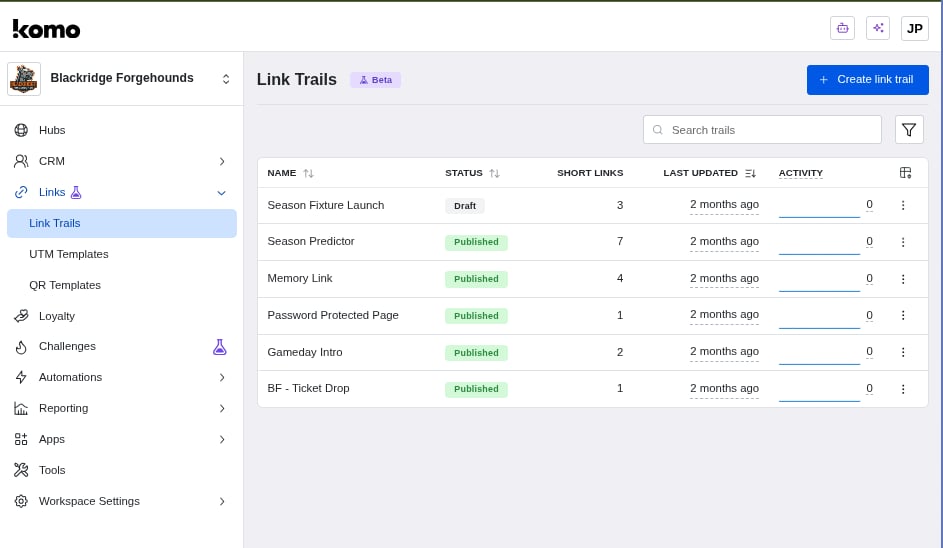Open row menu for Gameday Intro
This screenshot has height=548, width=943.
903,352
